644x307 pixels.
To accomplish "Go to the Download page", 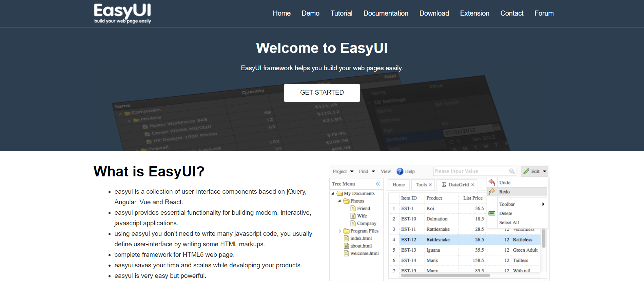I will pos(434,13).
